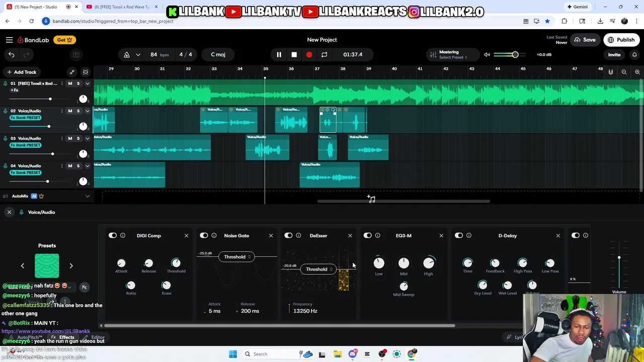Start recording with the red record button
Screen dimensions: 644x362
(x=309, y=54)
